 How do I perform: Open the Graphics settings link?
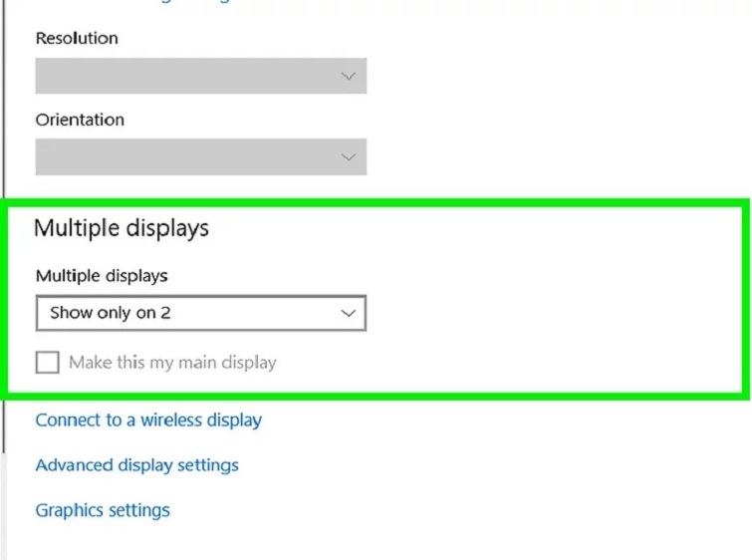(x=103, y=510)
